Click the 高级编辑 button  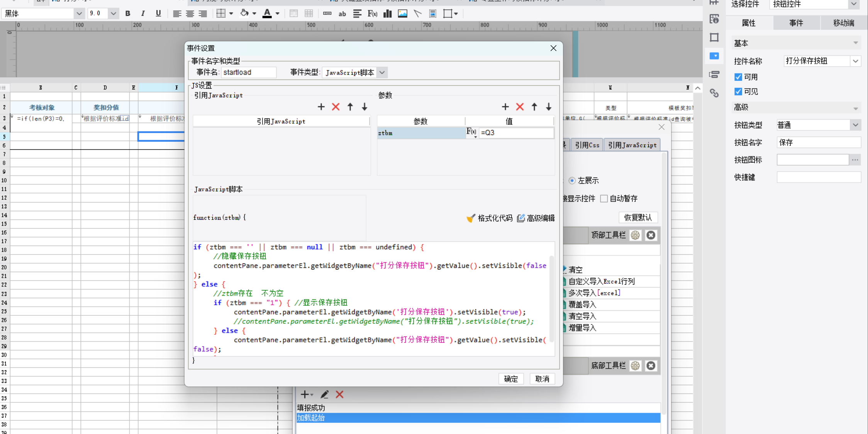pyautogui.click(x=536, y=218)
